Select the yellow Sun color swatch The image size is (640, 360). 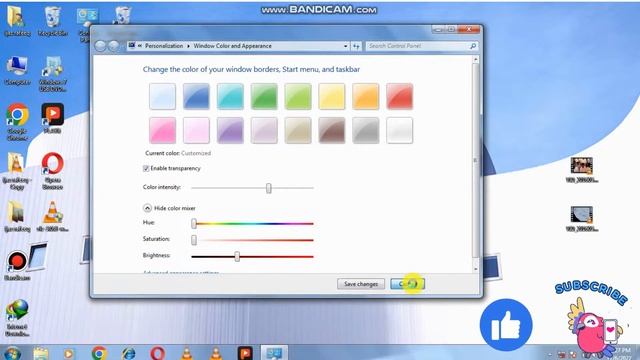(x=332, y=96)
